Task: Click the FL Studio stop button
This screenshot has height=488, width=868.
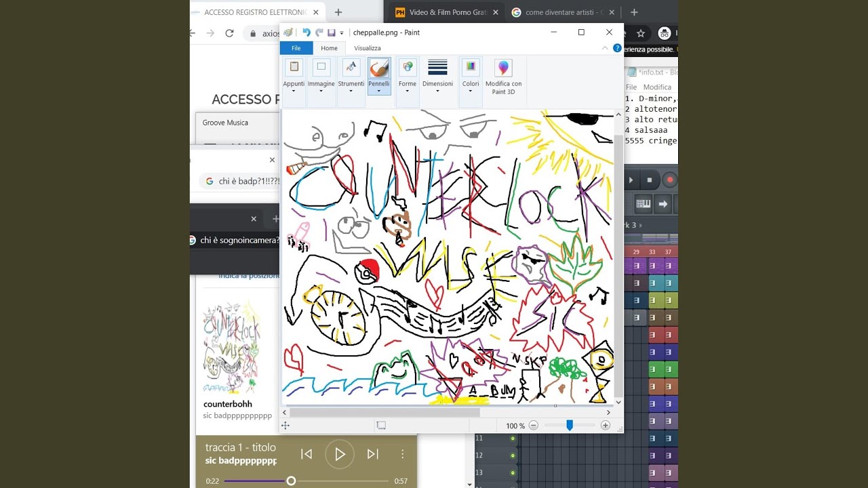Action: (x=650, y=180)
